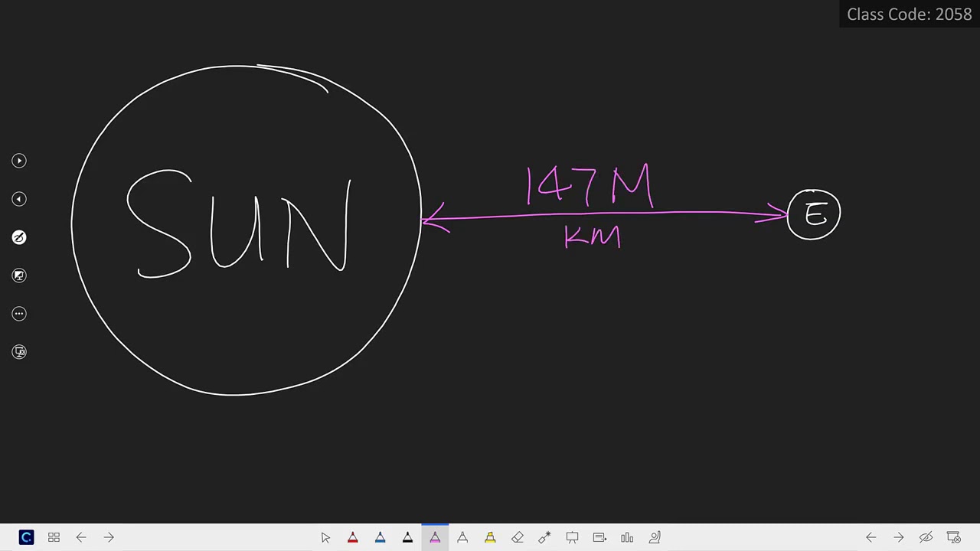The height and width of the screenshot is (551, 980).
Task: Select the yellow highlighter
Action: pos(490,537)
